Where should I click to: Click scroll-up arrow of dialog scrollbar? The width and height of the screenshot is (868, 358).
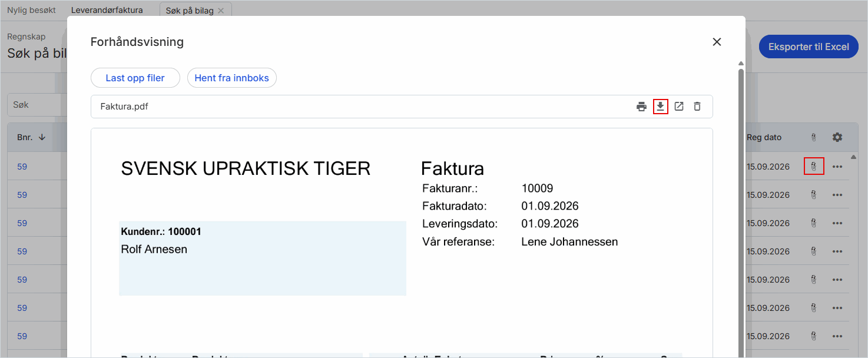tap(741, 64)
